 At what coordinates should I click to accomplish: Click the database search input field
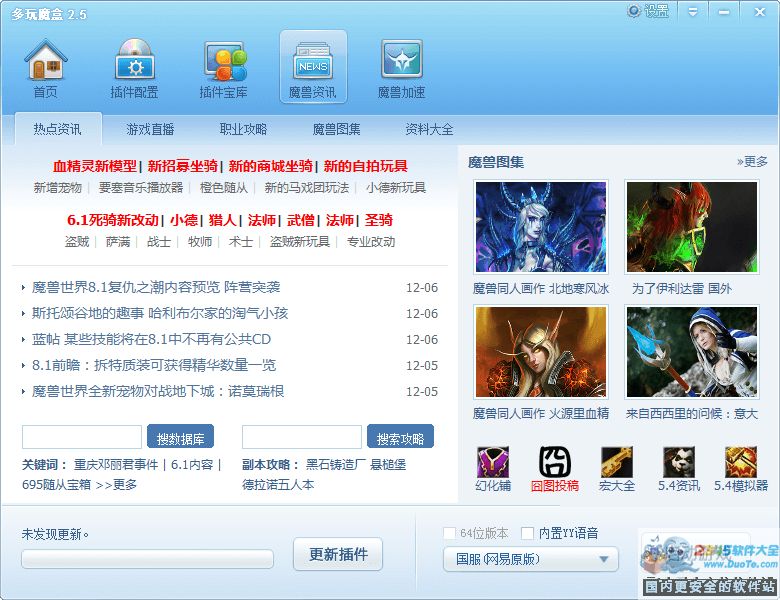tap(82, 437)
